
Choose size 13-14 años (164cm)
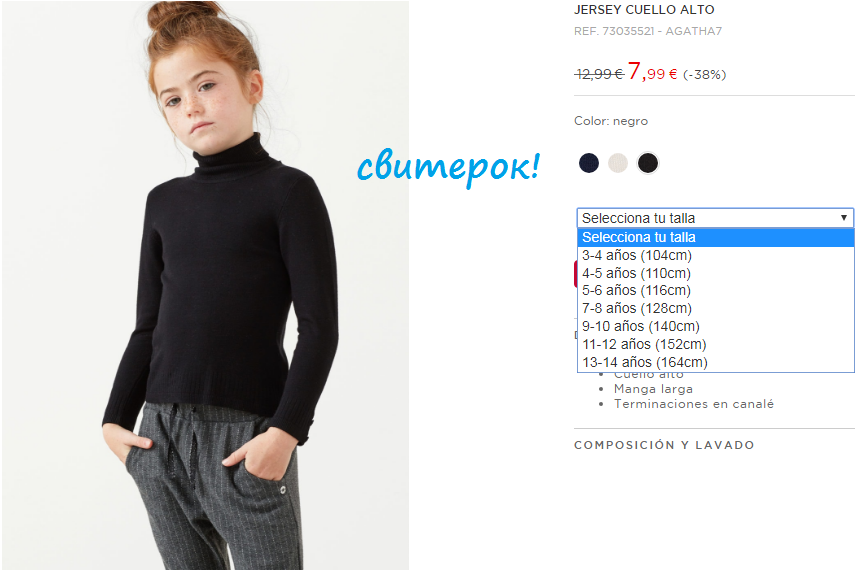pyautogui.click(x=715, y=363)
